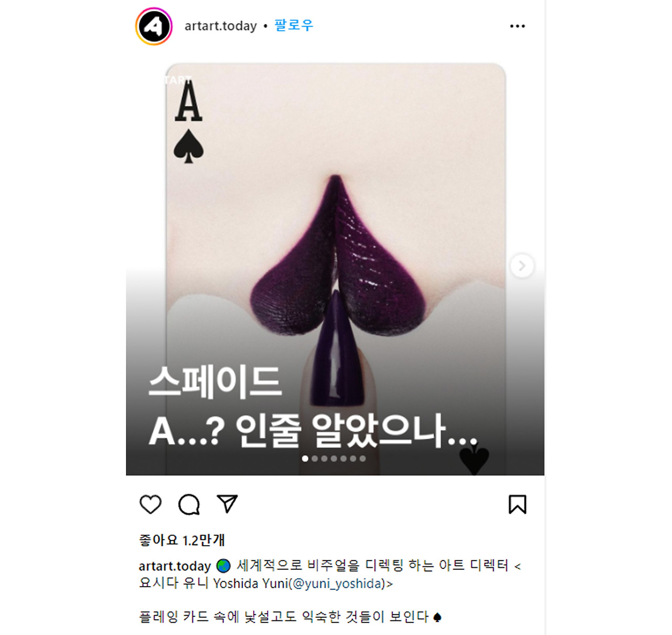Save post with bookmark icon
The image size is (672, 635).
(x=517, y=504)
